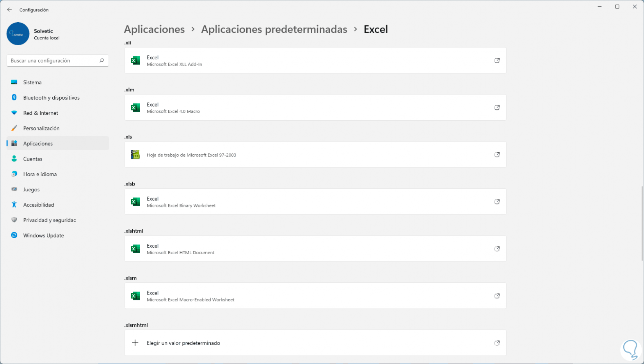Click Excel icon in the .xlsb row
644x364 pixels.
tap(135, 202)
